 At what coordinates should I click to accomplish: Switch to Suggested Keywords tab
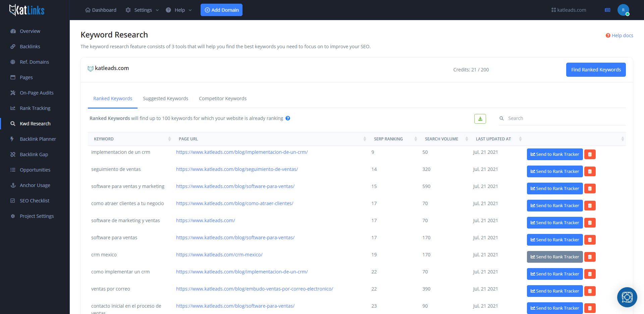click(x=165, y=99)
